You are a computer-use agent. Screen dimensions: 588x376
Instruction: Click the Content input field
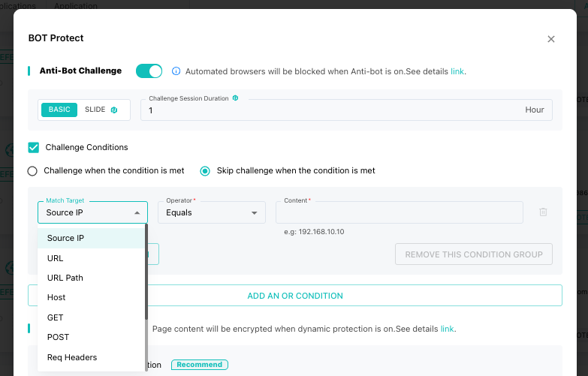tap(399, 212)
